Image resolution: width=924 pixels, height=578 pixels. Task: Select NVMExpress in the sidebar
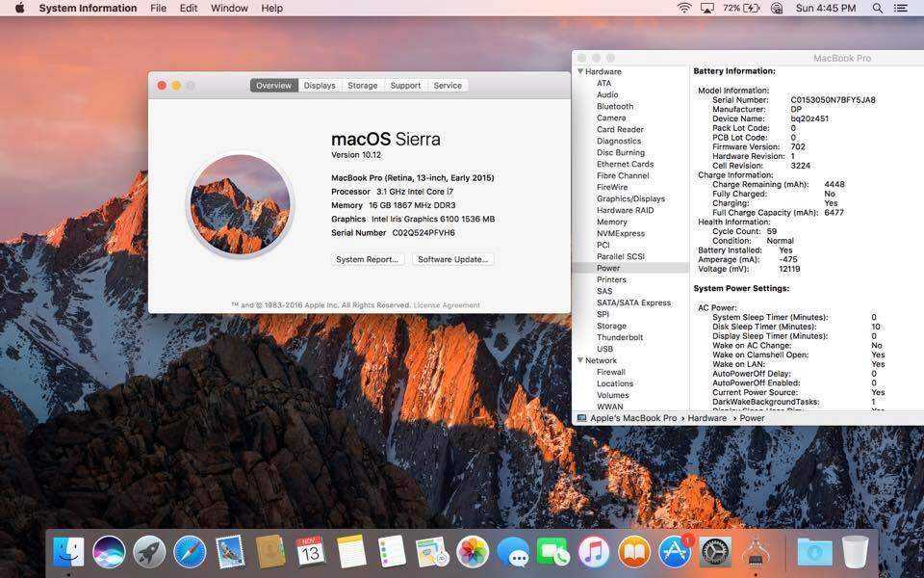tap(621, 233)
